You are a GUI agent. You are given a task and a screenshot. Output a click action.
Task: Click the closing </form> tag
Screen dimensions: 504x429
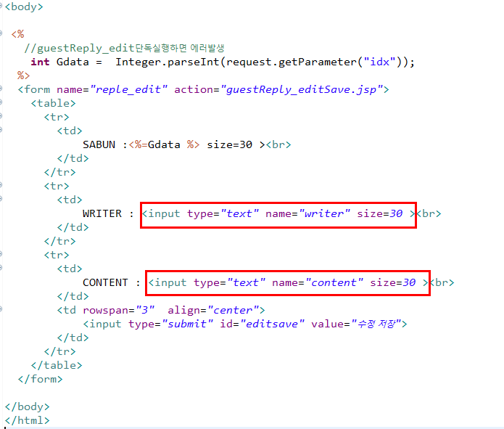pos(40,379)
